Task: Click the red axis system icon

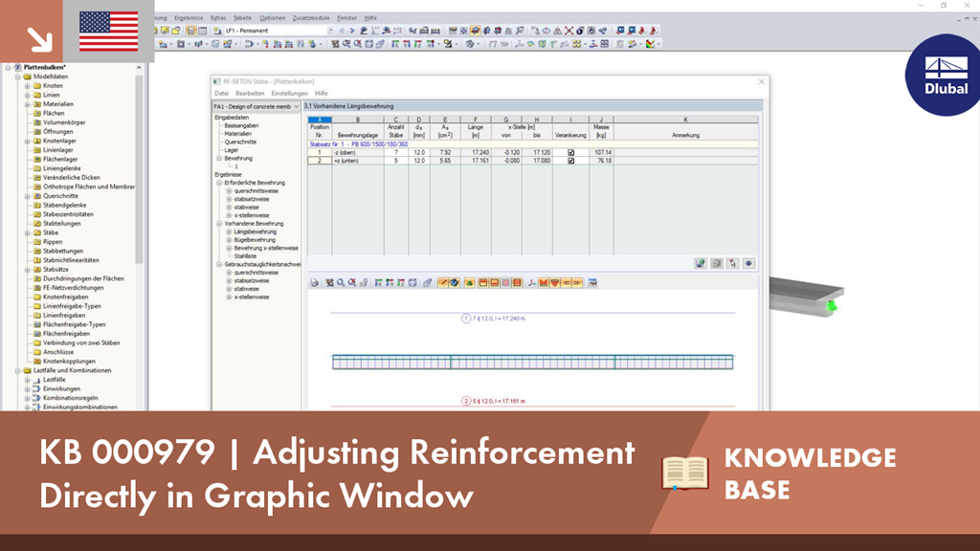Action: (531, 283)
